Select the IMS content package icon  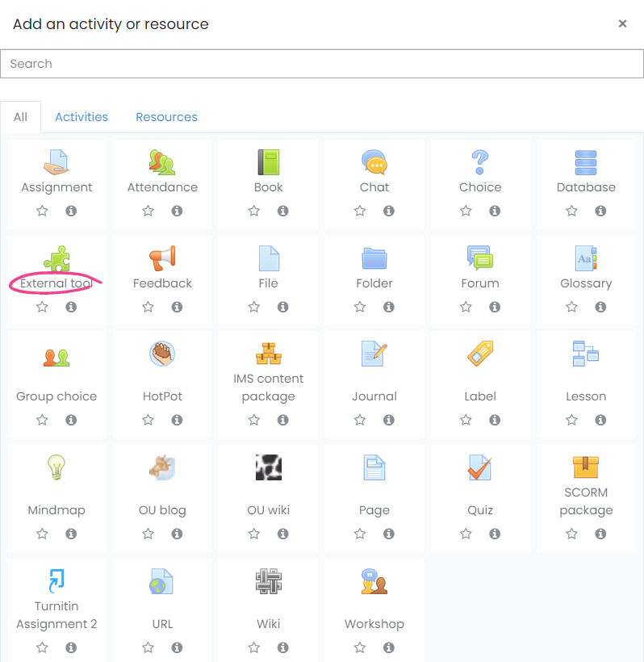point(269,354)
